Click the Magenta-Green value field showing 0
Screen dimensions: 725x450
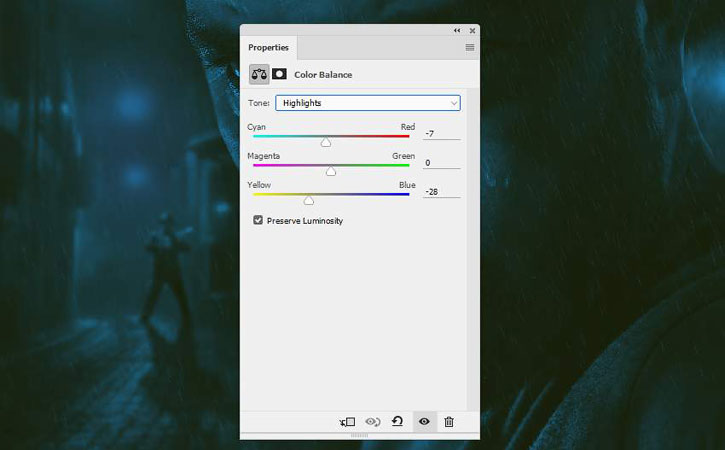(x=442, y=163)
